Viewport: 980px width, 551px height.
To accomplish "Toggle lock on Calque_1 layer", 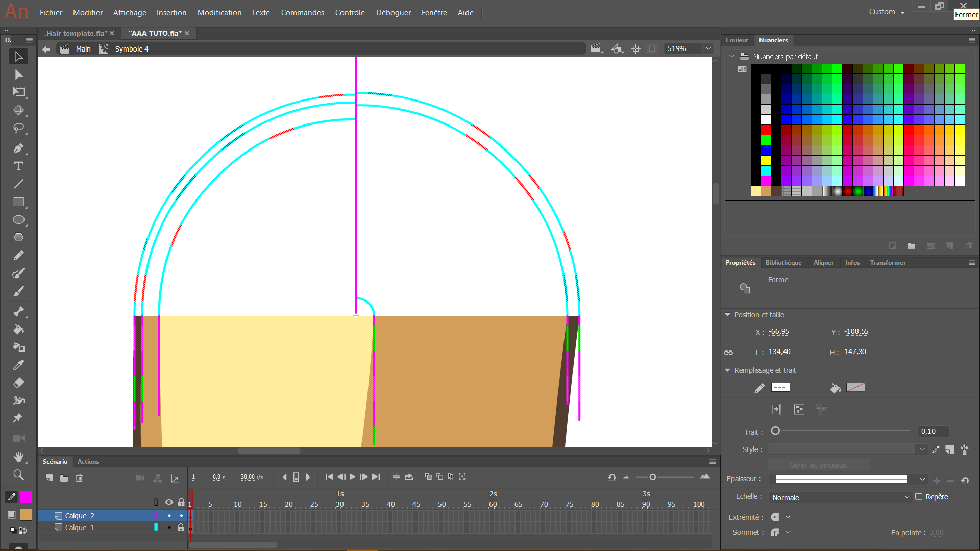I will [x=181, y=528].
